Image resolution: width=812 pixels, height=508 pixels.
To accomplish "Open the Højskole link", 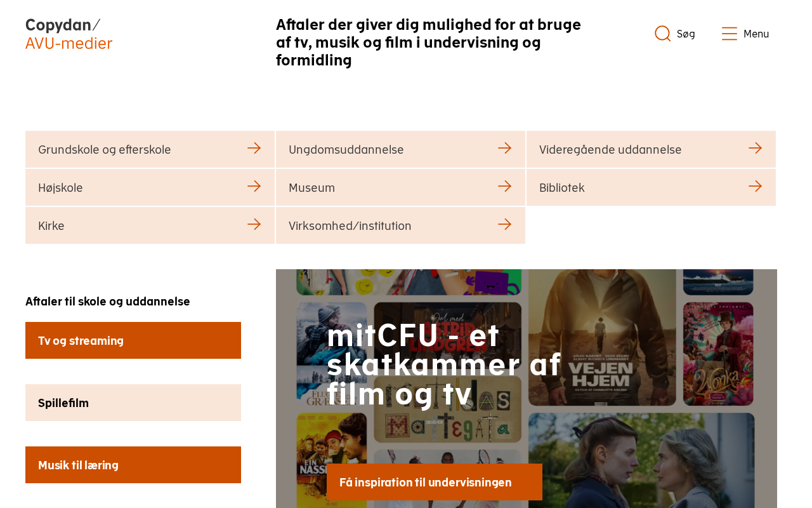I will pos(150,187).
